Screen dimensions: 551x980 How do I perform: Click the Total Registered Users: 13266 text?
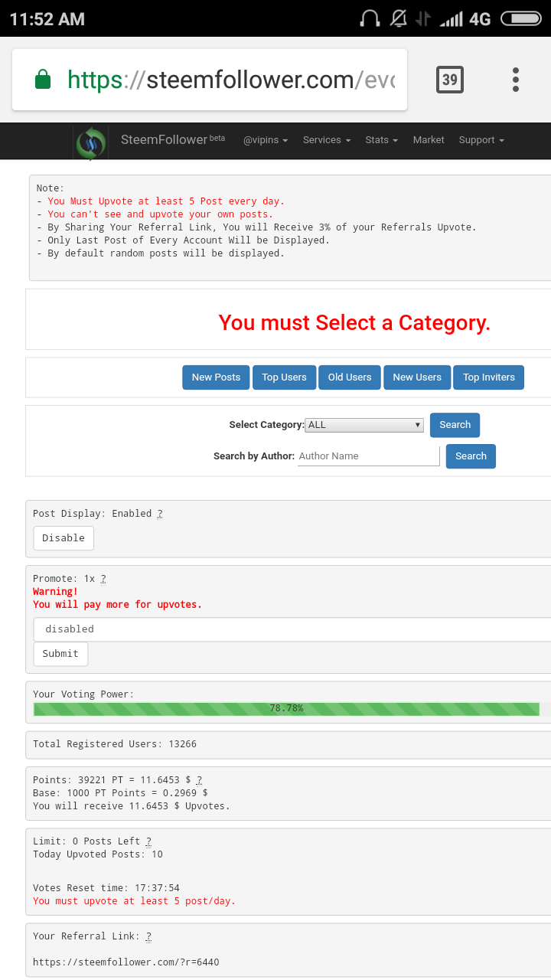pyautogui.click(x=115, y=744)
